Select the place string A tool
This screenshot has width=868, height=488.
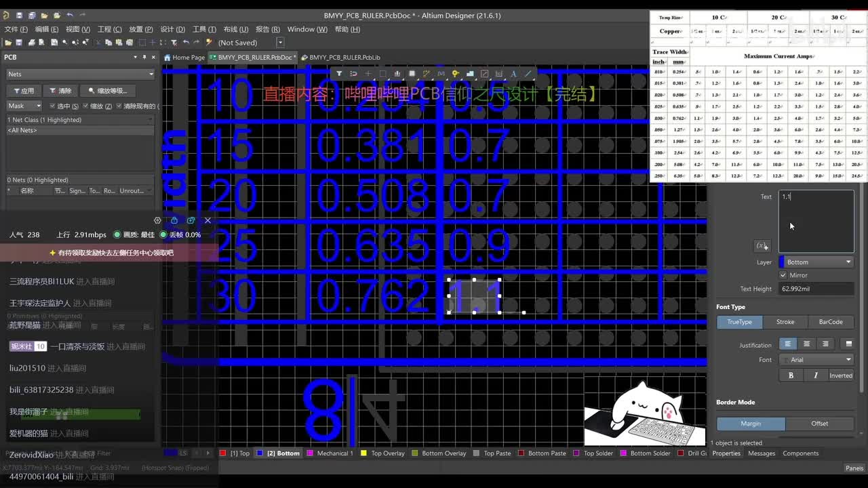[x=513, y=73]
